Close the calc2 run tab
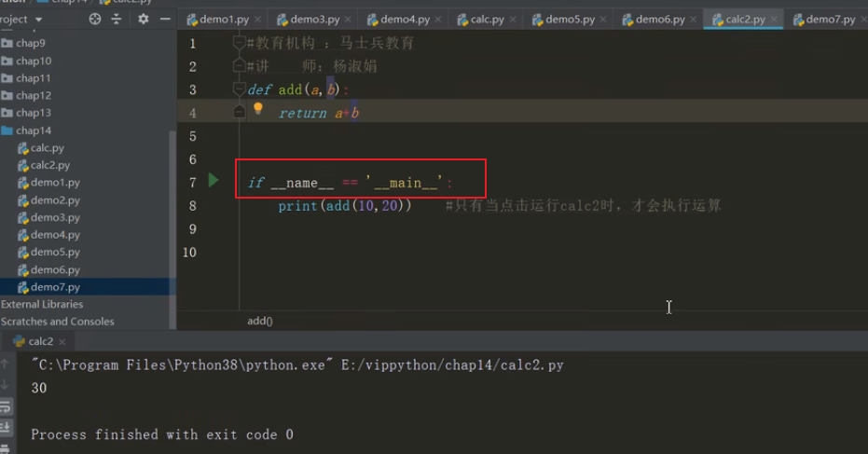The height and width of the screenshot is (454, 868). click(62, 342)
